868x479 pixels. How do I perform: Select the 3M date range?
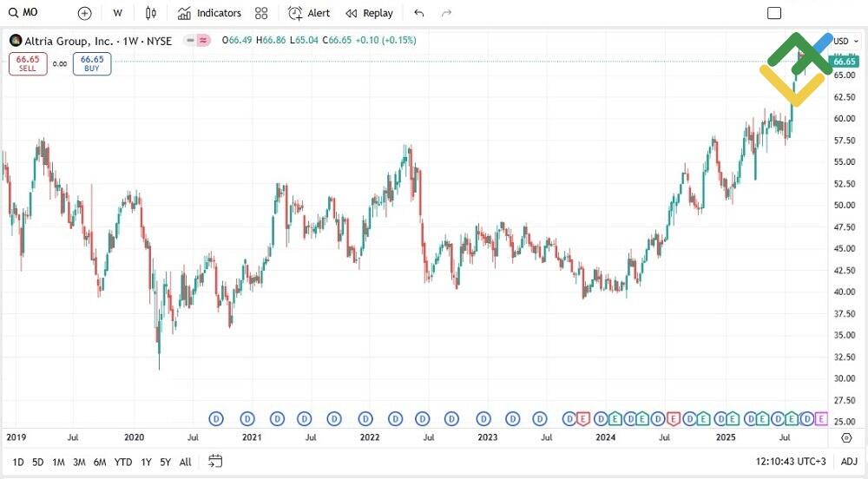[79, 462]
